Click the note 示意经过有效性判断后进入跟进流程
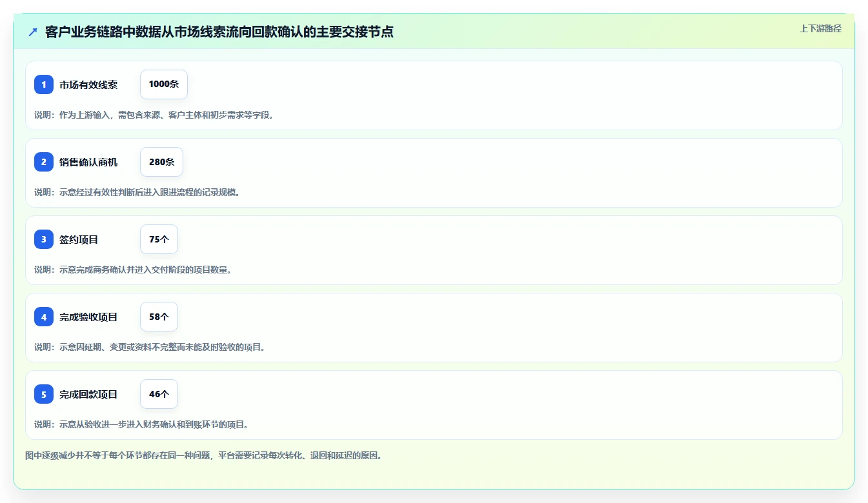 coord(137,192)
